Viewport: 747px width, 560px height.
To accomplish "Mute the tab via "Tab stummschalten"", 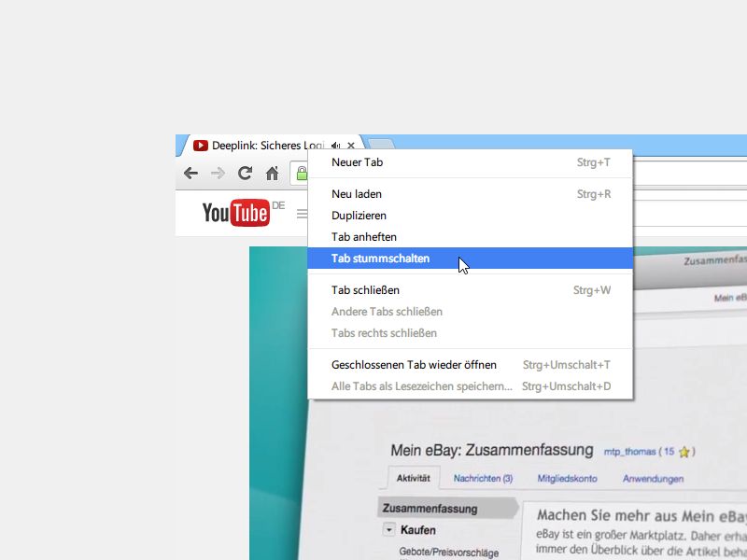I will click(x=471, y=259).
